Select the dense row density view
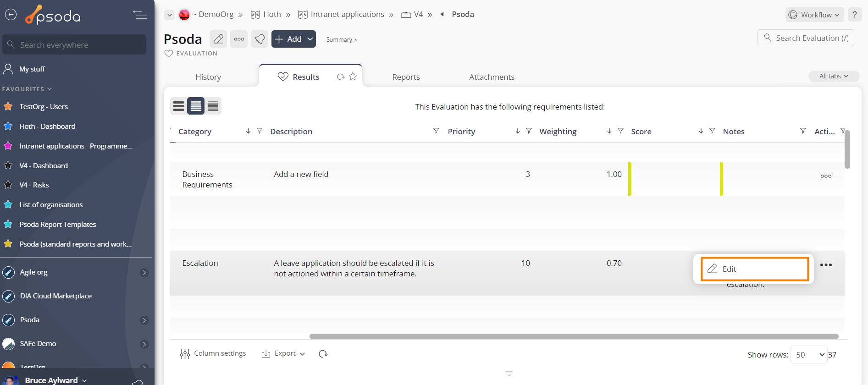The width and height of the screenshot is (868, 385). click(x=213, y=106)
